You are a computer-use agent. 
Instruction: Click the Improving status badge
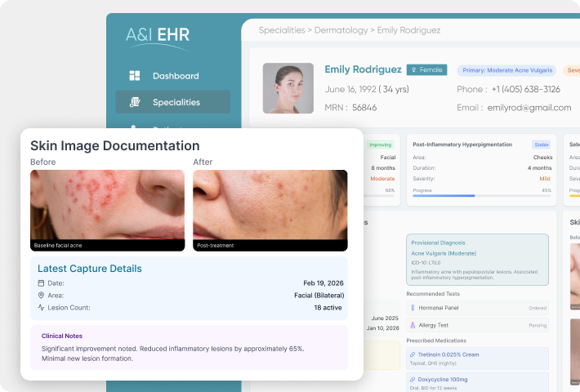[380, 145]
